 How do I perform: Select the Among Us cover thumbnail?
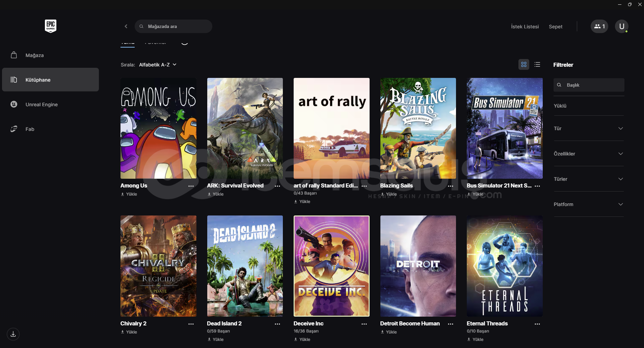tap(158, 128)
